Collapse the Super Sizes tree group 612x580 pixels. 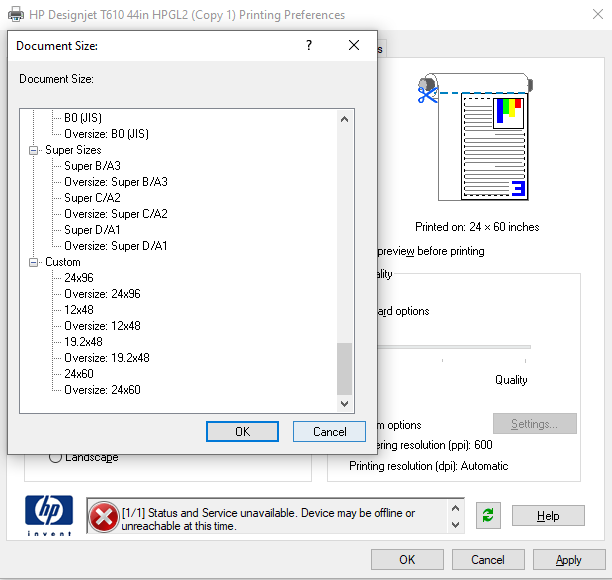pos(35,150)
